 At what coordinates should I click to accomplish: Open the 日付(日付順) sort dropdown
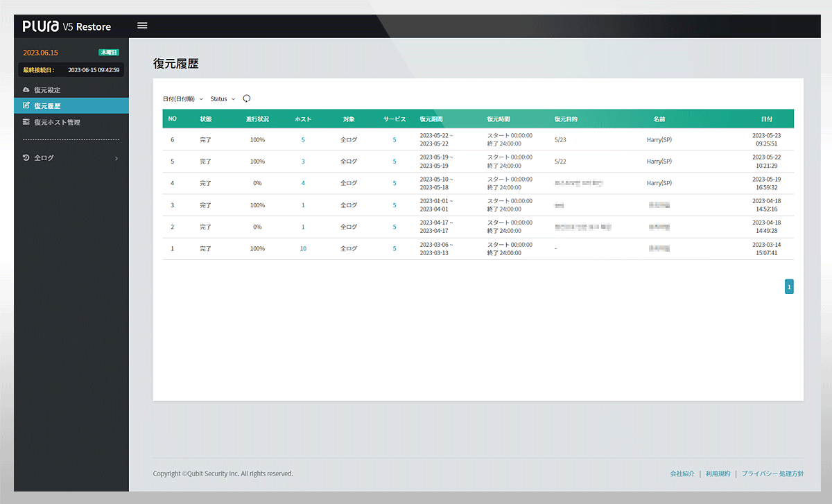pyautogui.click(x=182, y=99)
